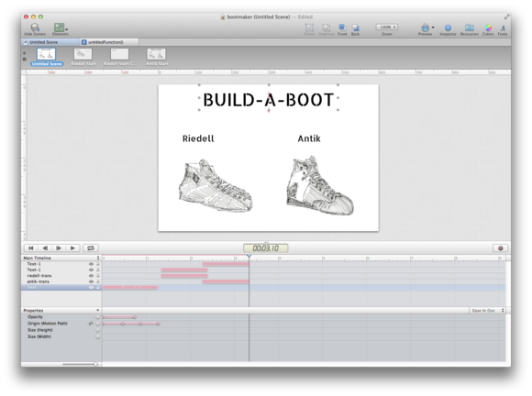Image resolution: width=532 pixels, height=396 pixels.
Task: Add keyframe for Size (Height)
Action: coord(98,330)
